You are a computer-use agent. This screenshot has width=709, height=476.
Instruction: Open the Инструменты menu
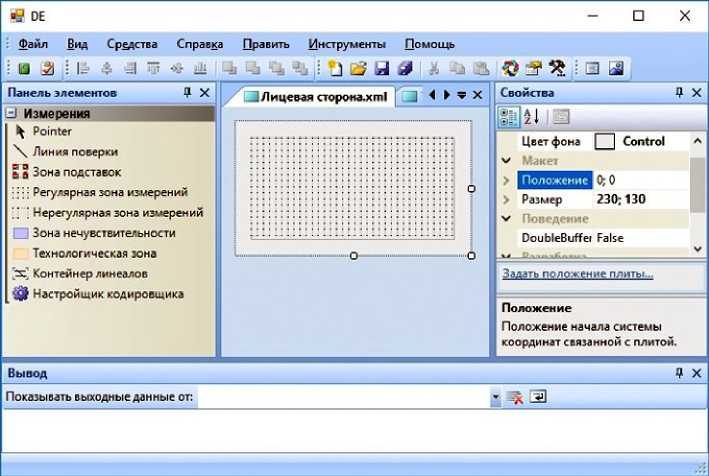point(347,44)
